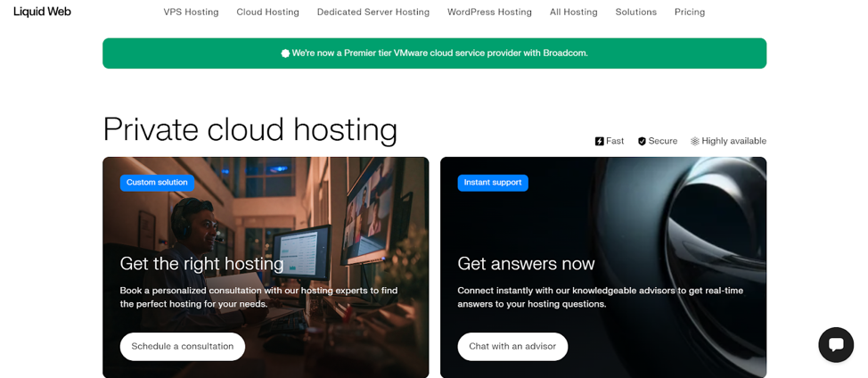Click Schedule a consultation button

pyautogui.click(x=183, y=347)
